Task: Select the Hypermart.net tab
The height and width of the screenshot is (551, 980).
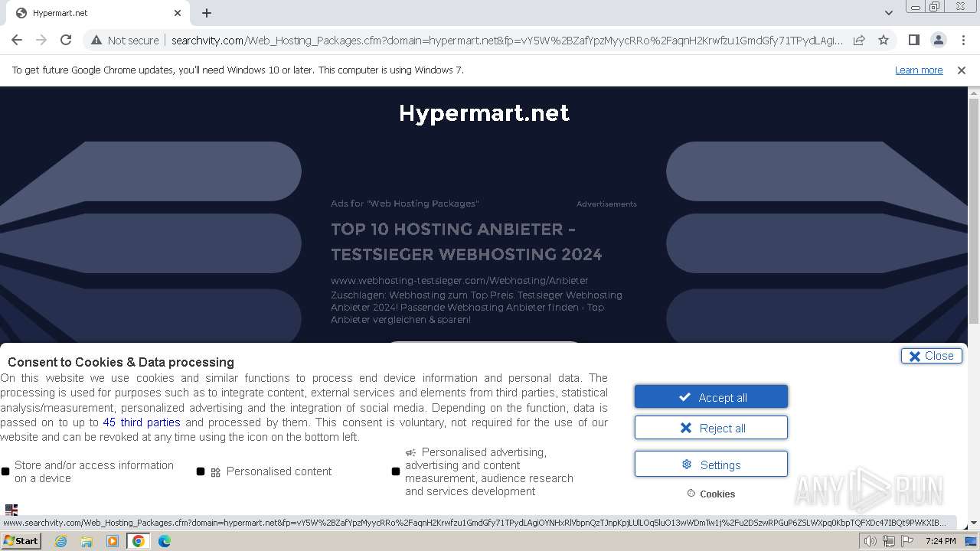Action: 98,13
